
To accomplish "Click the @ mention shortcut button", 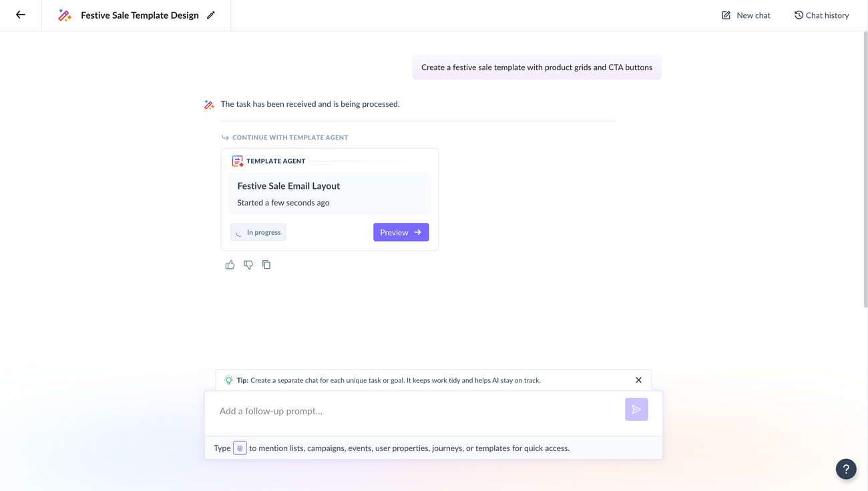I will 240,448.
